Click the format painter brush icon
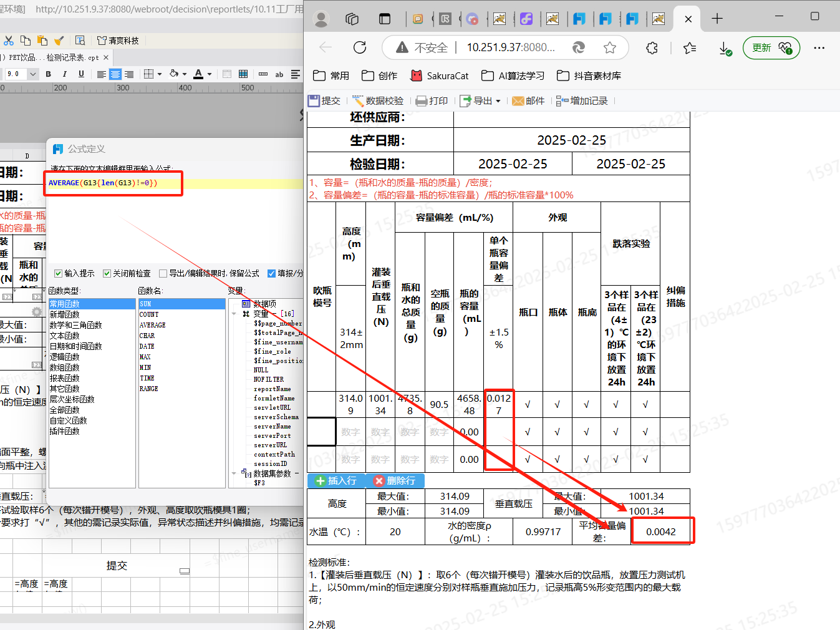Viewport: 840px width, 630px height. (59, 41)
